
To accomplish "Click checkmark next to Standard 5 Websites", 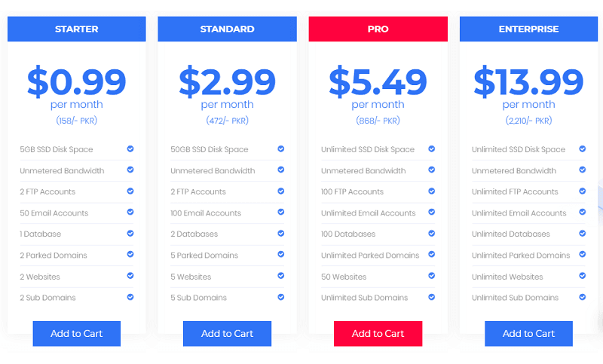I will pyautogui.click(x=281, y=276).
